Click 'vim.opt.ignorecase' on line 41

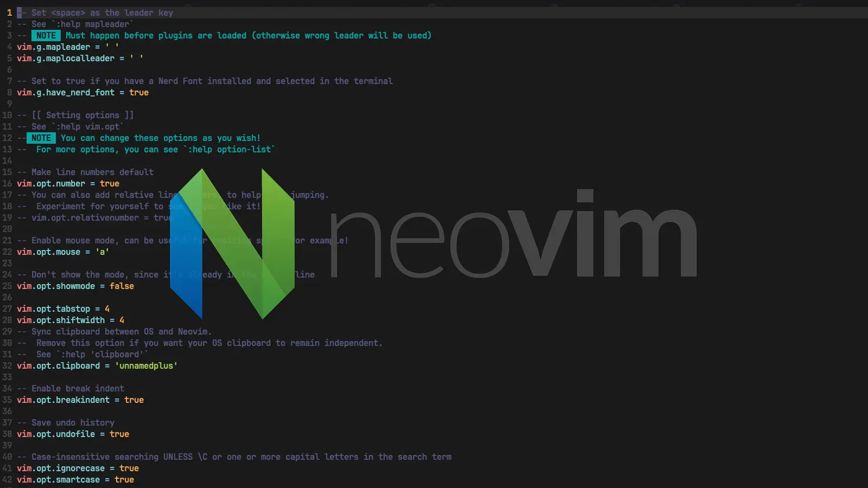click(61, 468)
